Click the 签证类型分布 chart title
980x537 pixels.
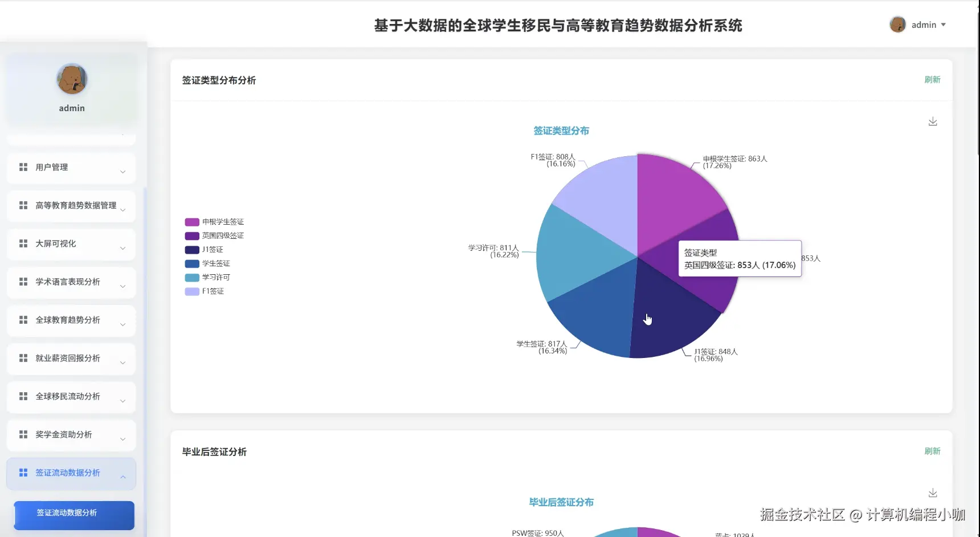click(561, 131)
